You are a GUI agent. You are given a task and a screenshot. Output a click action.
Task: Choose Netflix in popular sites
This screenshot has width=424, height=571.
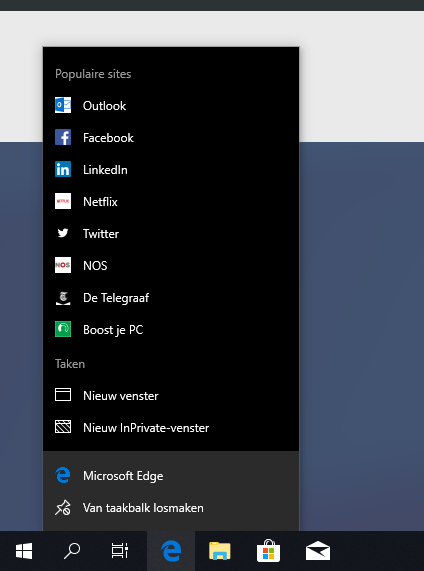point(171,202)
